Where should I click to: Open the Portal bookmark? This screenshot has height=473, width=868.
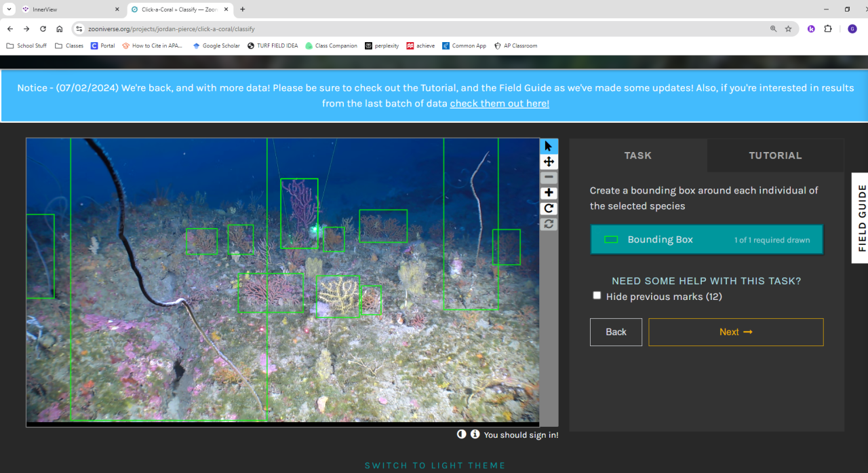(102, 45)
